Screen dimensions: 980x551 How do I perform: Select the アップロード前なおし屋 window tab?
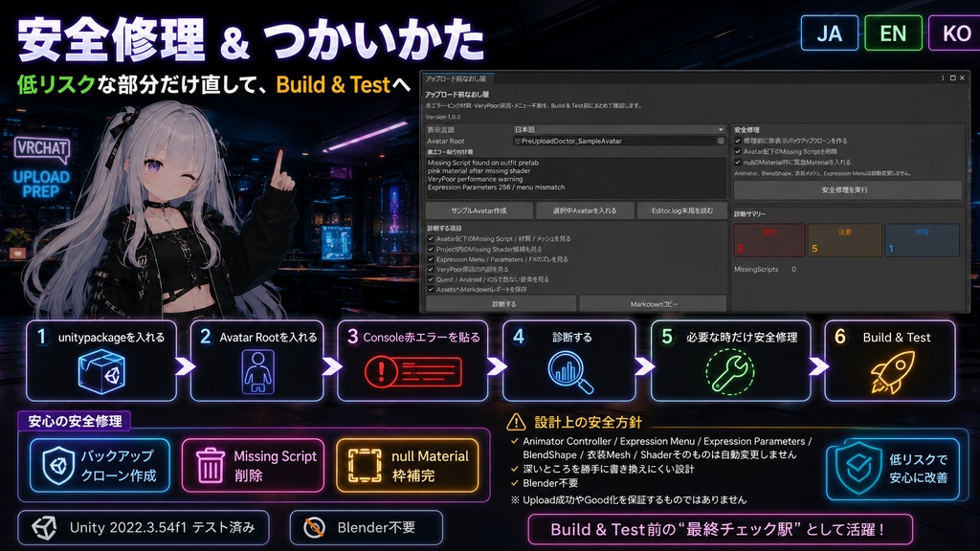click(x=457, y=78)
